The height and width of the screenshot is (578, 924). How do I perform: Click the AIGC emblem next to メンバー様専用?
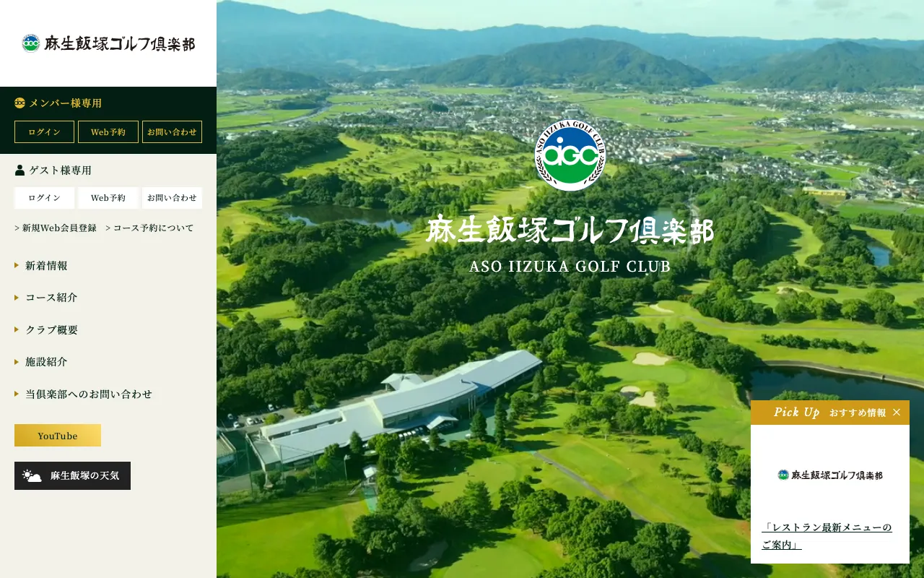pyautogui.click(x=20, y=103)
